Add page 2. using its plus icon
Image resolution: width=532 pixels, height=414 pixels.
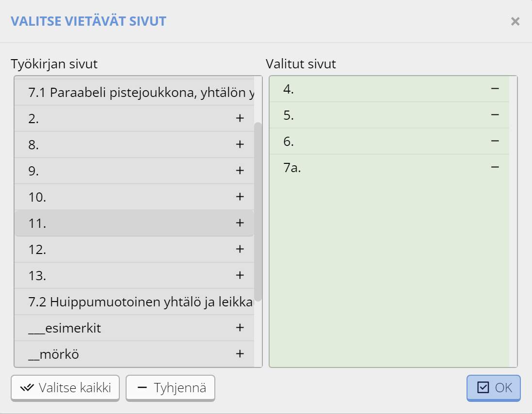[240, 118]
